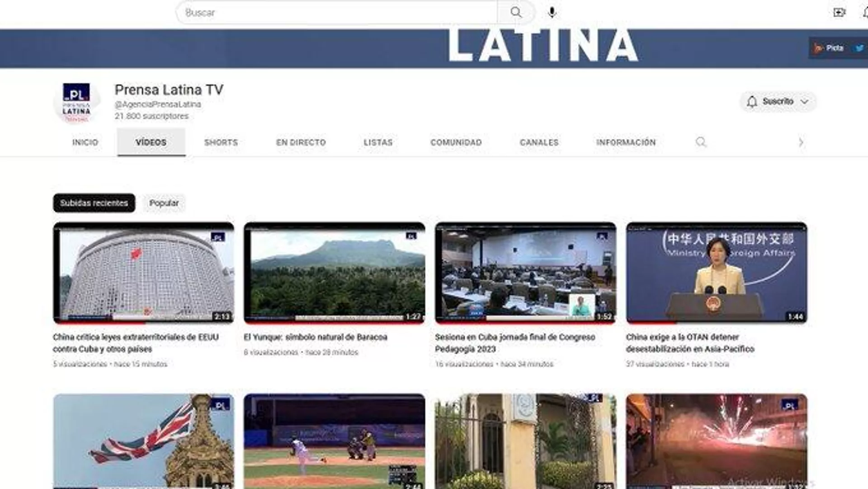The image size is (868, 489).
Task: Select the VÍDEOS tab
Action: tap(151, 142)
